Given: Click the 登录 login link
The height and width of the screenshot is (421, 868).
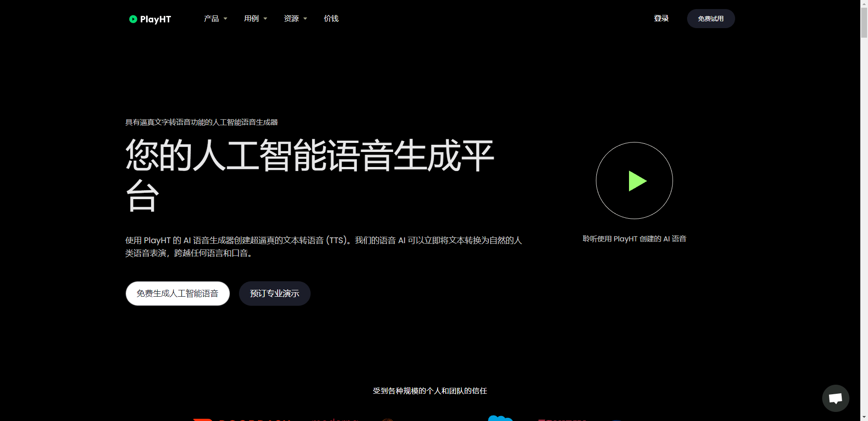Looking at the screenshot, I should coord(661,19).
